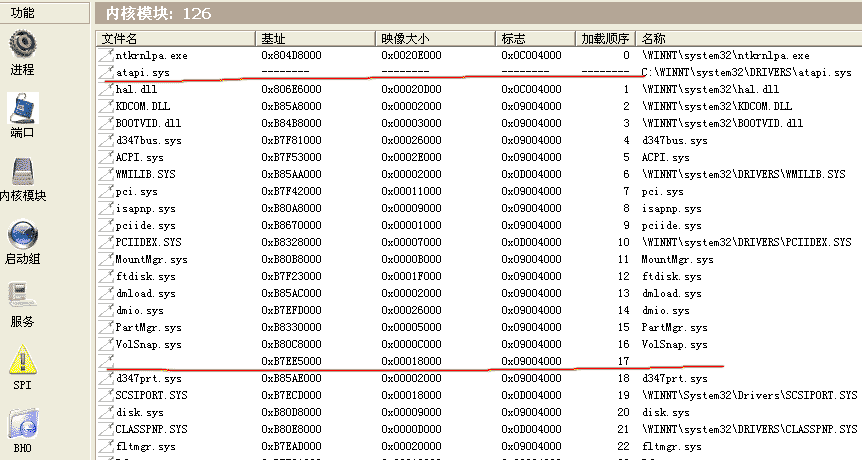Click path \WINNT\system32\KDCOM.DLL
Screen dimensions: 862x460
(x=717, y=106)
